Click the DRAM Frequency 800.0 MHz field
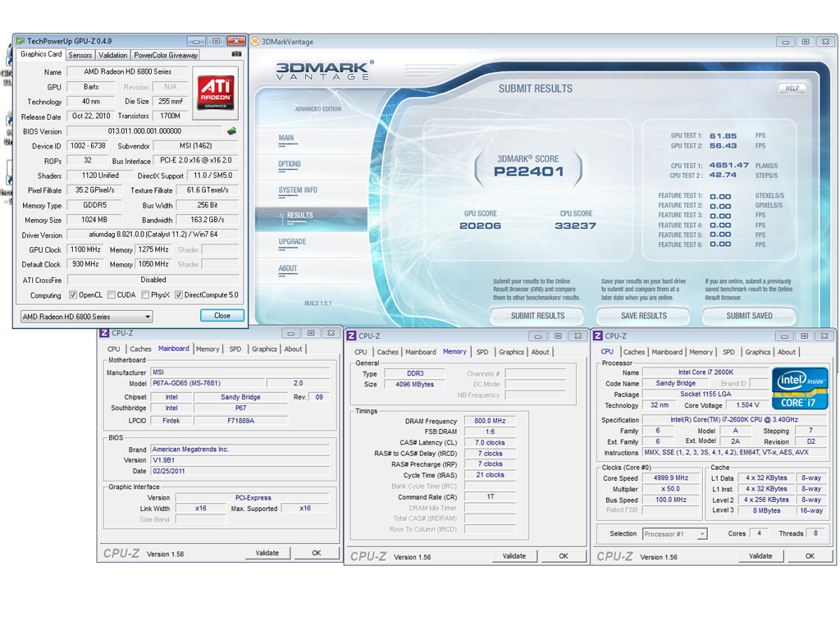The height and width of the screenshot is (630, 840). (x=490, y=421)
